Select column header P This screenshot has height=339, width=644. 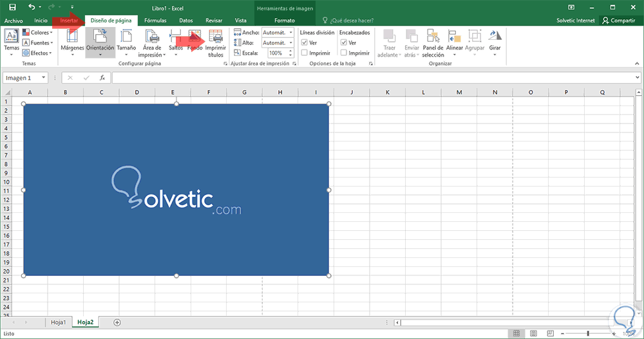pyautogui.click(x=566, y=93)
